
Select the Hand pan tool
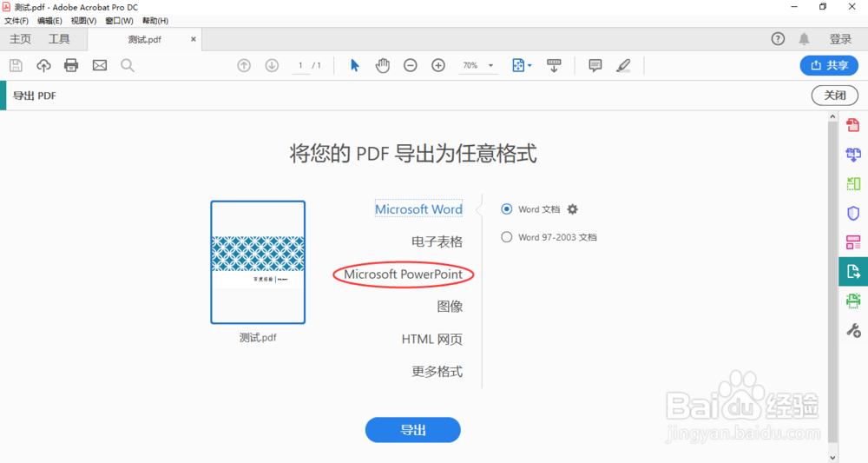coord(383,65)
